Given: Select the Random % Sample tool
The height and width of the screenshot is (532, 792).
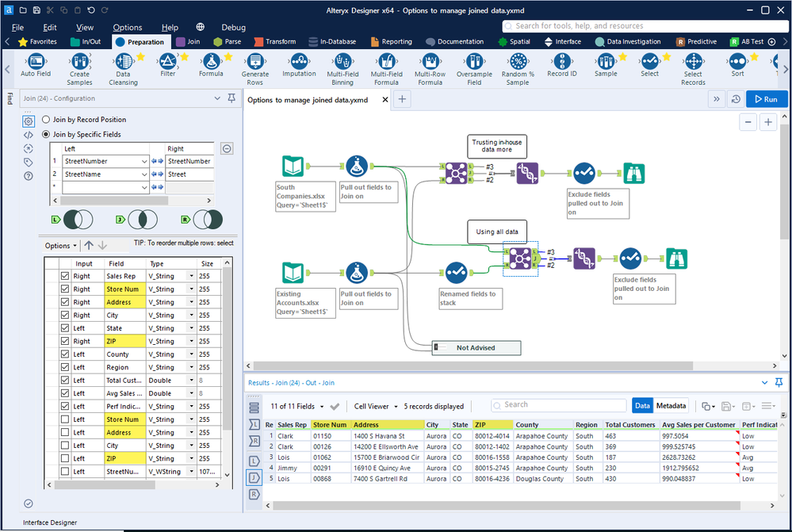Looking at the screenshot, I should coord(518,70).
